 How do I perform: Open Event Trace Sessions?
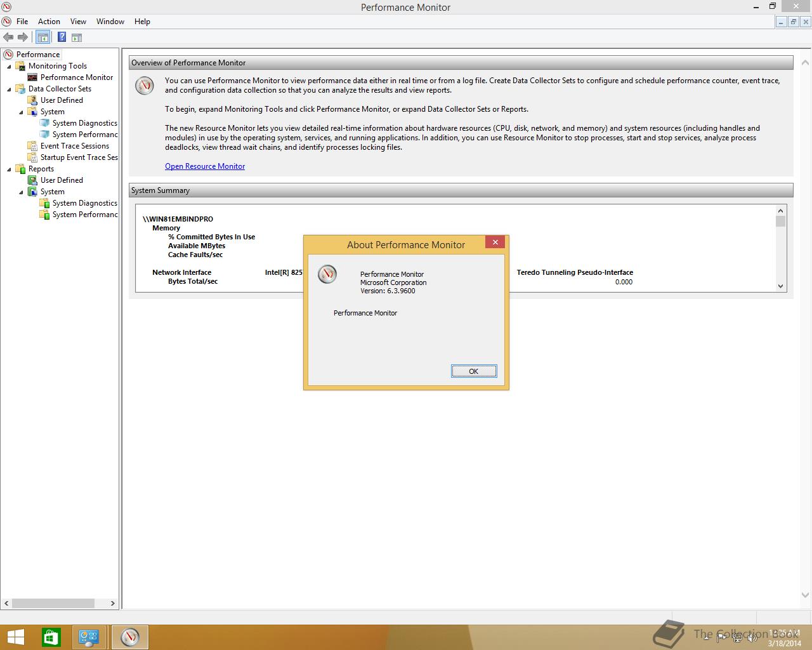point(76,145)
